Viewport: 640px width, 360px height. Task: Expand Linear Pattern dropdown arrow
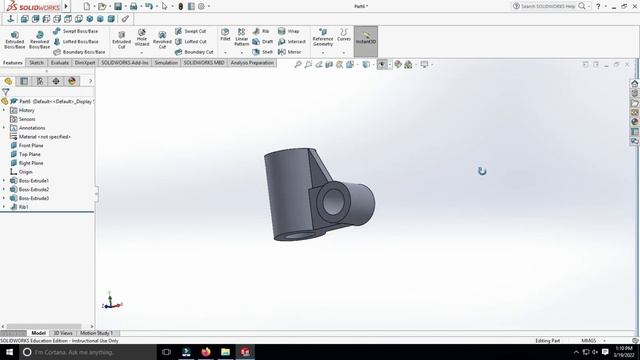242,53
